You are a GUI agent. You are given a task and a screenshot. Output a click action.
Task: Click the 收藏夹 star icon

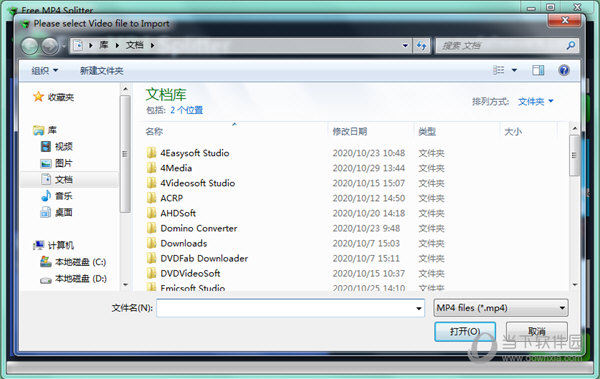coord(39,97)
